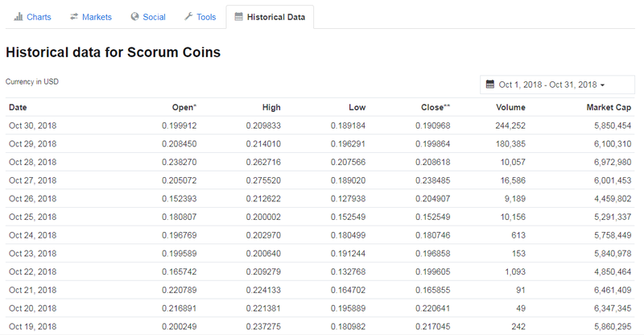The image size is (644, 335).
Task: Open the Oct 1 - Oct 31, 2018 date range dropdown
Action: point(557,85)
